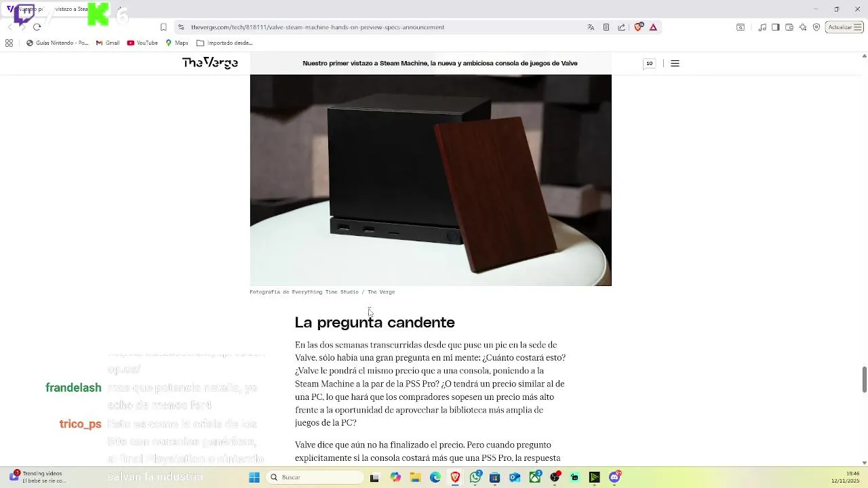The width and height of the screenshot is (868, 488).
Task: Open WhatsApp on taskbar
Action: point(475,477)
